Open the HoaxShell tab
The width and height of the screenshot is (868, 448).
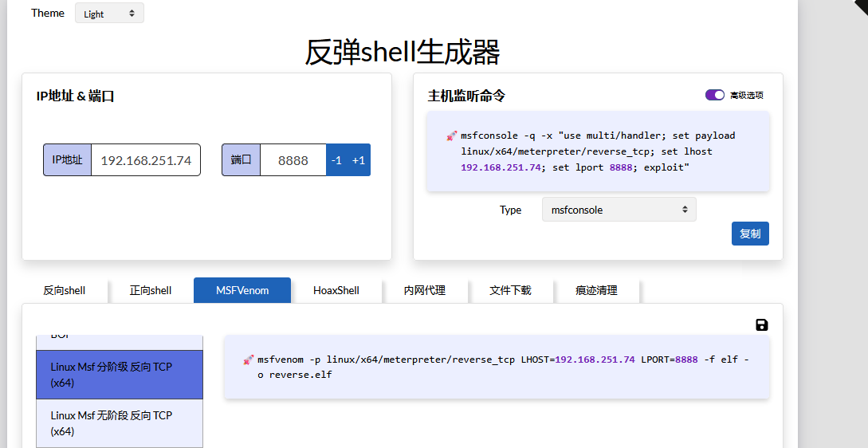[x=336, y=290]
